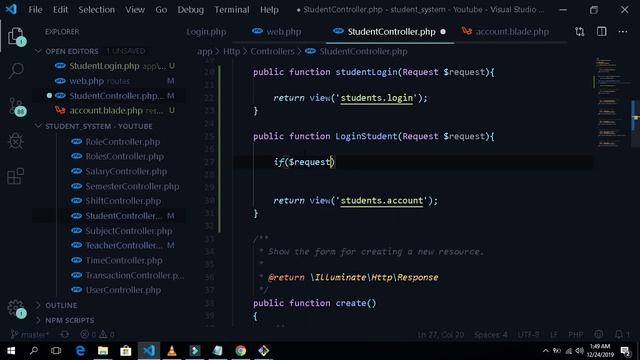This screenshot has width=640, height=360.
Task: Click the 'app' breadcrumb segment
Action: click(204, 51)
